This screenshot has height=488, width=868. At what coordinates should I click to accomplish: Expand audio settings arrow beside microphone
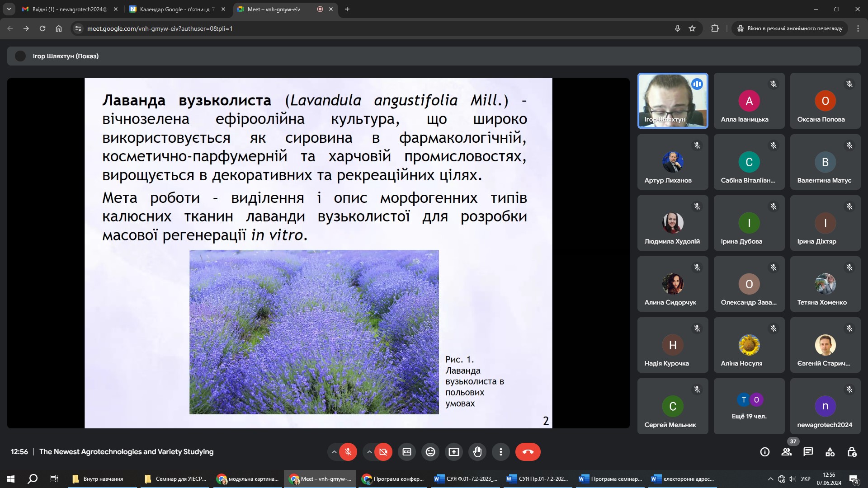(x=334, y=452)
